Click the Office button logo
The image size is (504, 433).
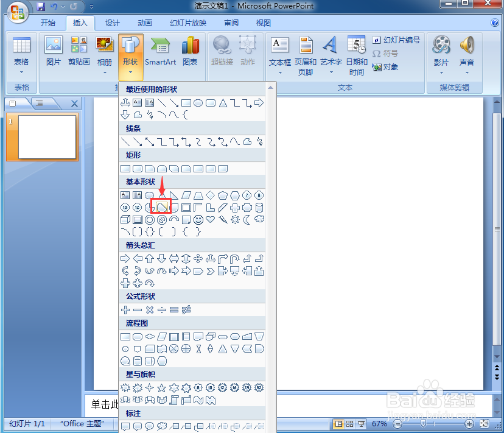click(18, 13)
